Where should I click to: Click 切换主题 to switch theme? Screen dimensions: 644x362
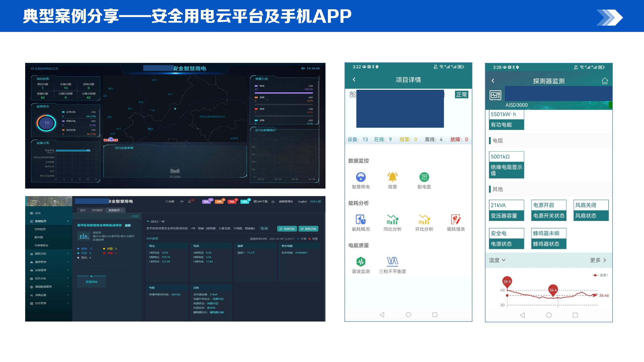click(x=315, y=202)
